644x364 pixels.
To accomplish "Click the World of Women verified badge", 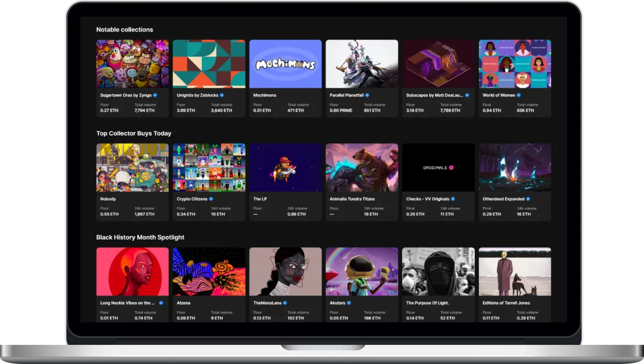I will [519, 95].
